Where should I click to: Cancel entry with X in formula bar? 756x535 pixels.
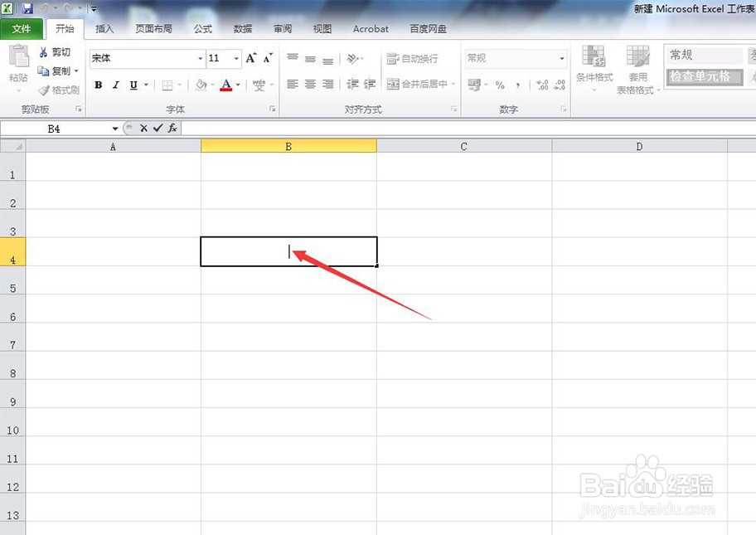[143, 129]
